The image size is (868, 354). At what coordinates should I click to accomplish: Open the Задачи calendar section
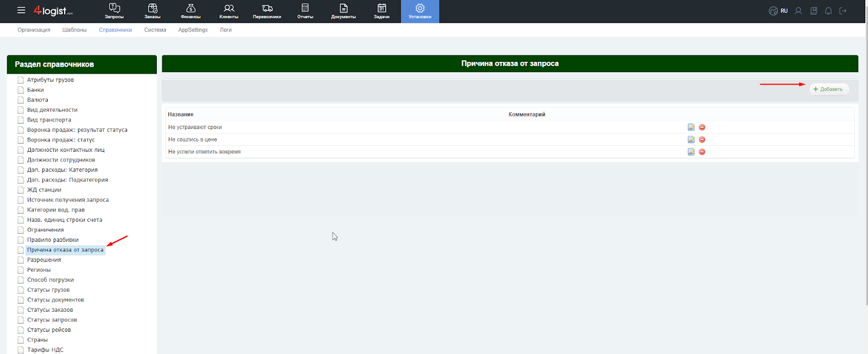[382, 11]
